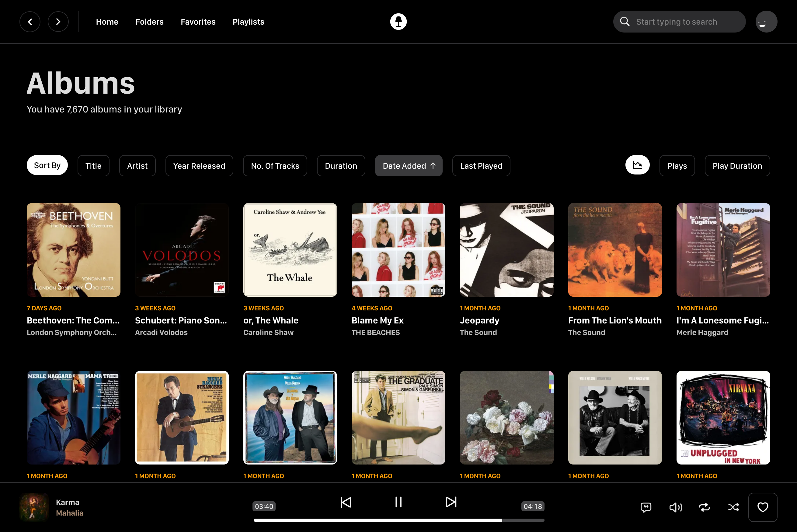Open the 'or, The Whale' album cover
Image resolution: width=797 pixels, height=532 pixels.
click(x=290, y=250)
